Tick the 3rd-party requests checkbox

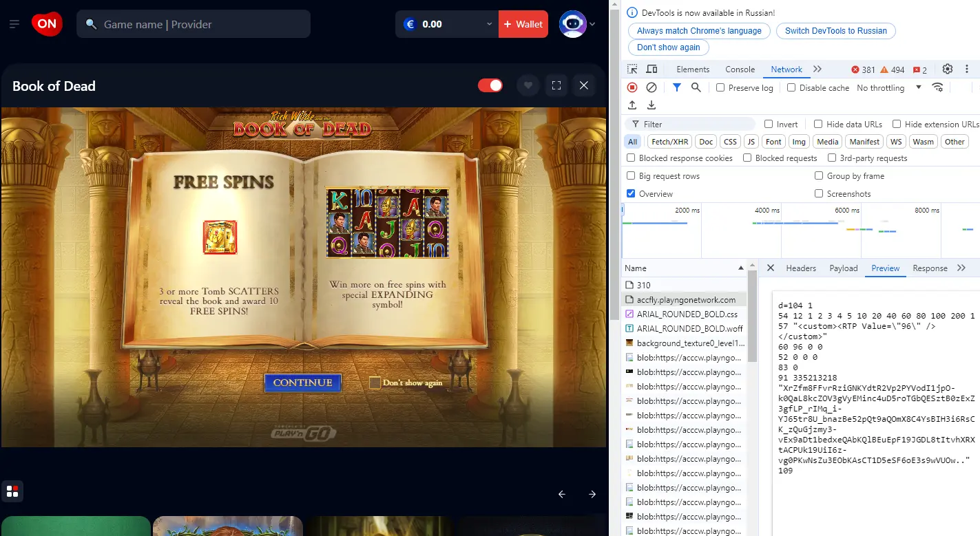[831, 158]
